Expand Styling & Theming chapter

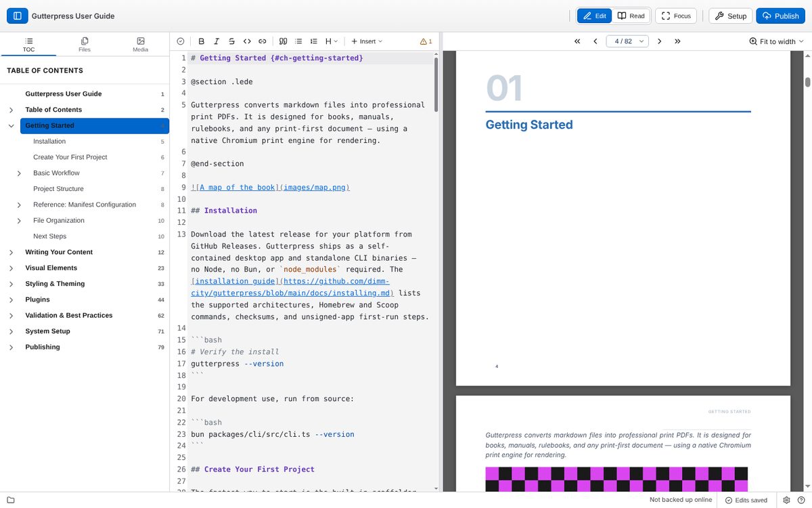pos(11,284)
